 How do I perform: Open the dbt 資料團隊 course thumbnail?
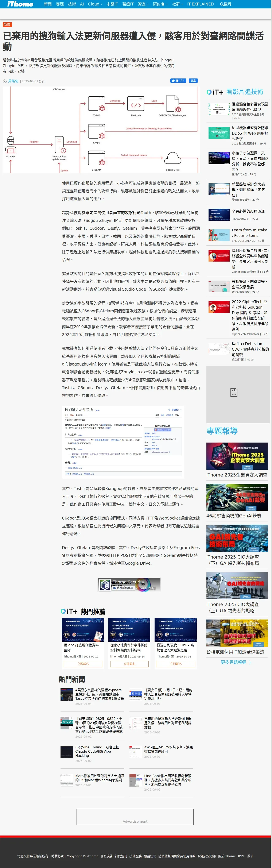pyautogui.click(x=83, y=630)
